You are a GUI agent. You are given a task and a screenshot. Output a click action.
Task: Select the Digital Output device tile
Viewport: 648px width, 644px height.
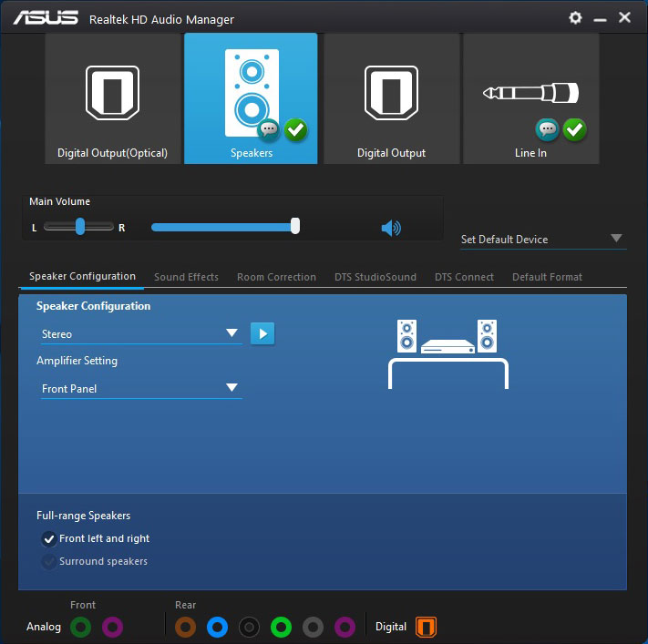[x=391, y=98]
